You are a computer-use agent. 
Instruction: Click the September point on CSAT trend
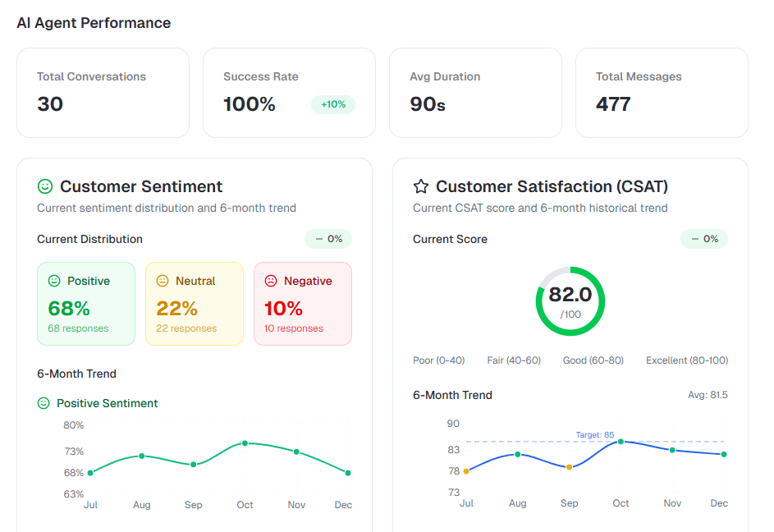coord(569,467)
